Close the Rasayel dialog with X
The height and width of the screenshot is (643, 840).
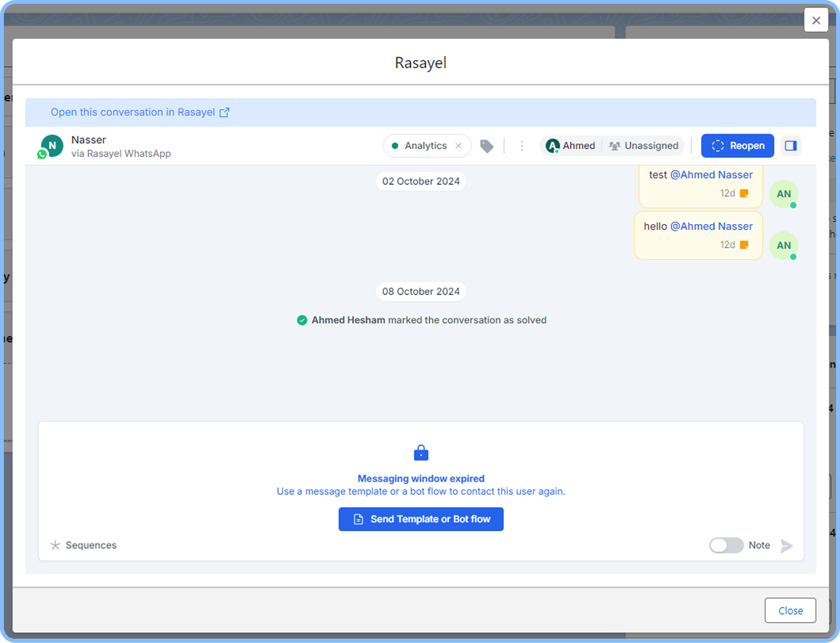[816, 20]
